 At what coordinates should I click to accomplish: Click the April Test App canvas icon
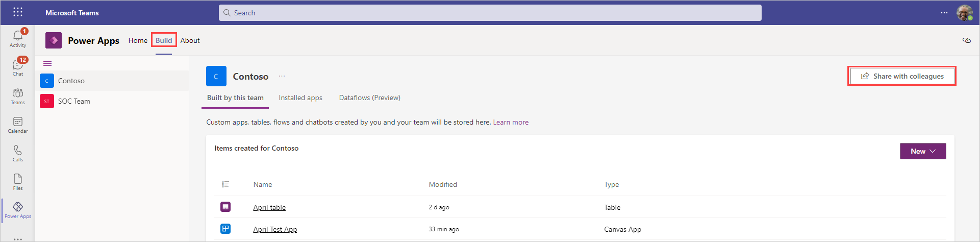coord(225,229)
